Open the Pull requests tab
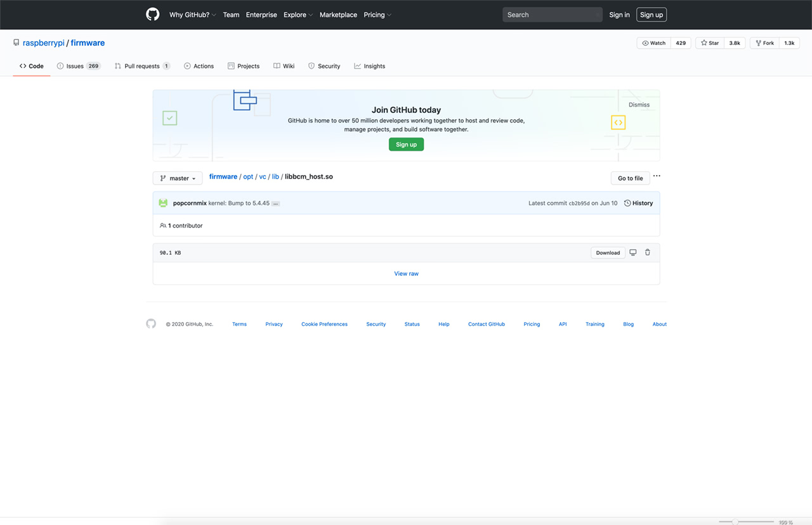 coord(143,66)
